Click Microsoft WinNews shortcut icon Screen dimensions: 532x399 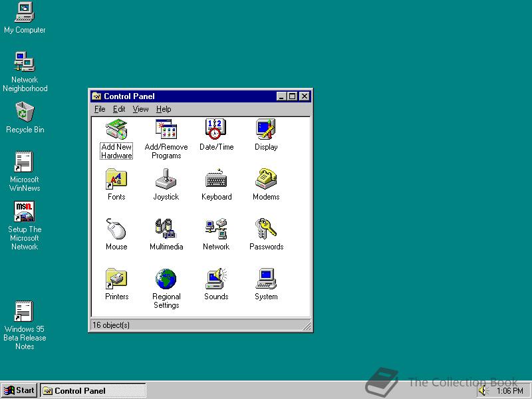pos(24,162)
